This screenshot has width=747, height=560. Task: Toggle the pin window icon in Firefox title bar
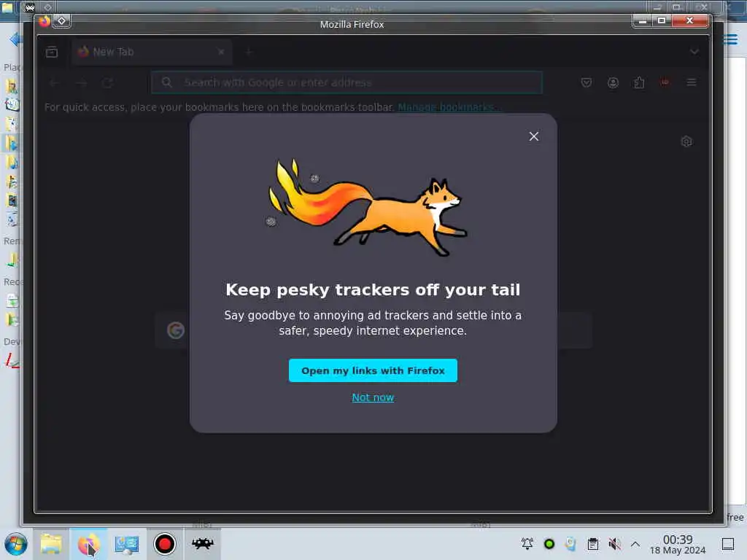62,21
